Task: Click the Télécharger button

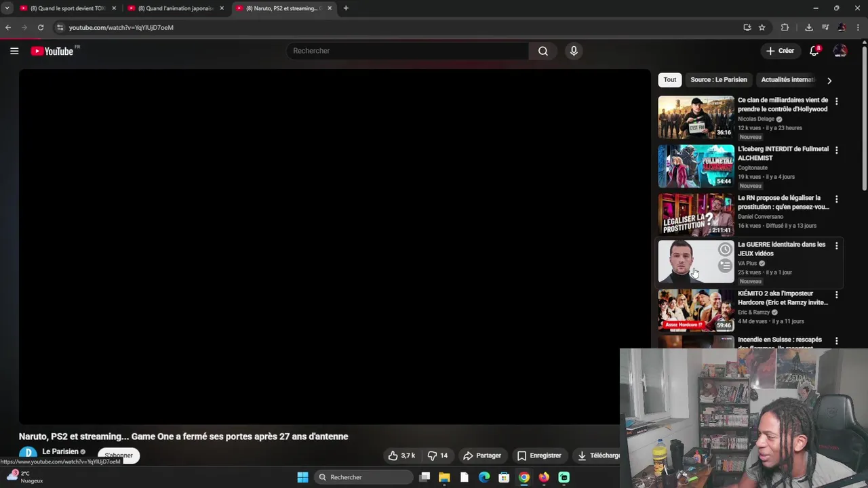Action: click(x=597, y=455)
